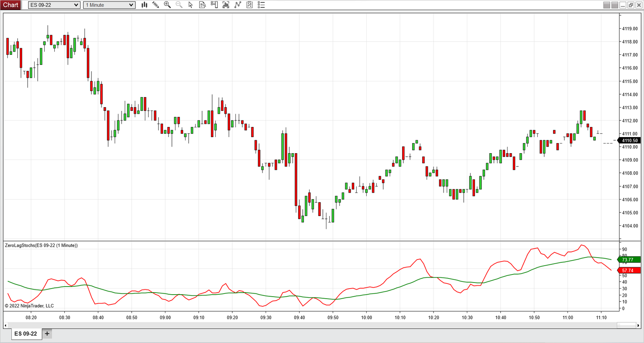Select the cursor pointer tool

[x=191, y=5]
